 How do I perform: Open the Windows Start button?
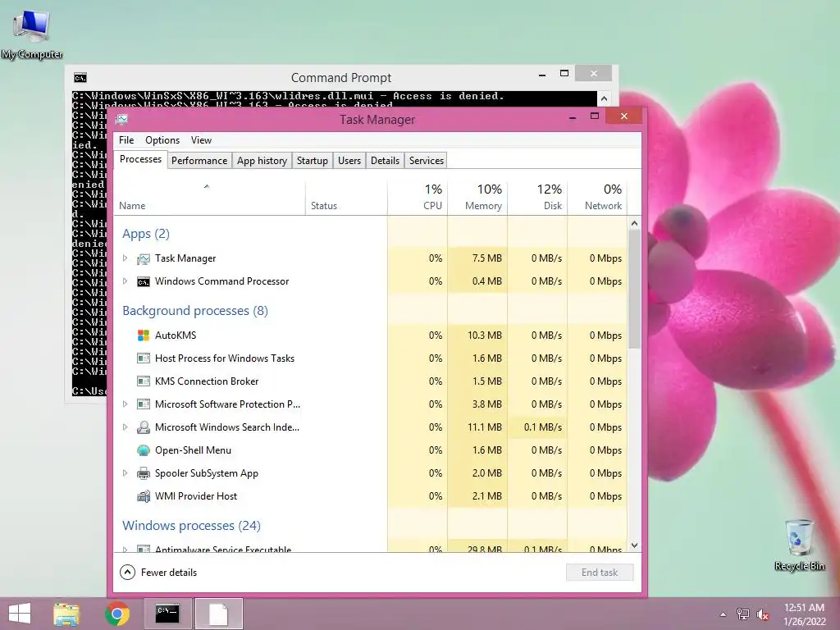(x=20, y=614)
